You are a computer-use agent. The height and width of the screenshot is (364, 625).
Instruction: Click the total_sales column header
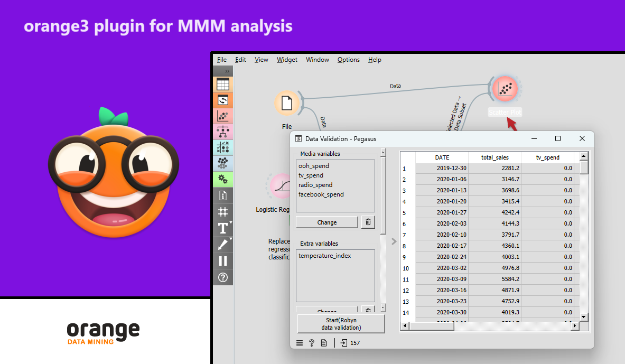[x=495, y=157]
